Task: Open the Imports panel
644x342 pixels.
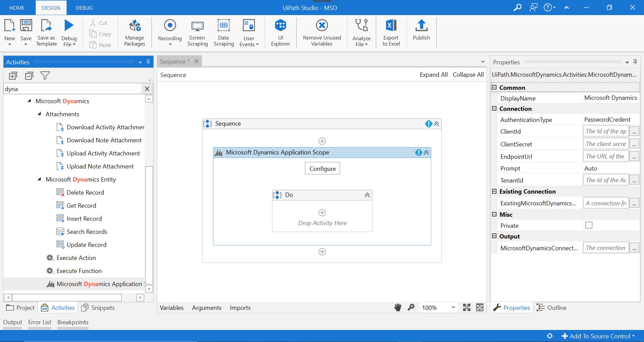Action: tap(240, 307)
